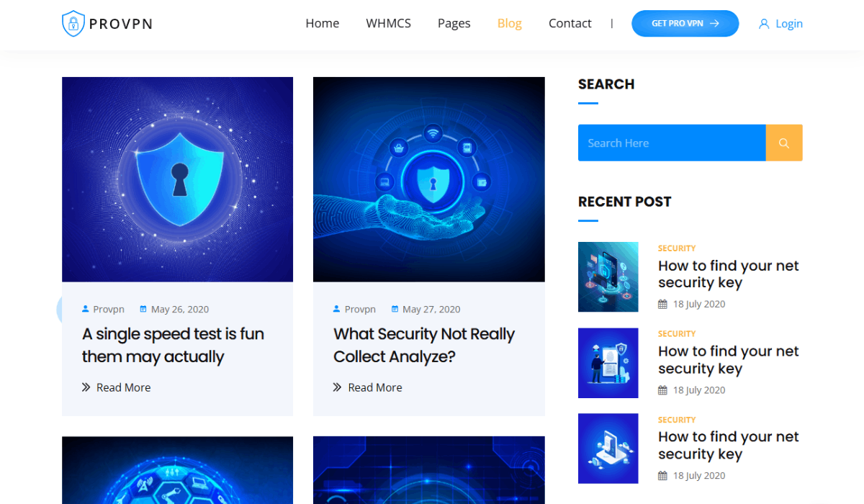Image resolution: width=864 pixels, height=504 pixels.
Task: Click the calendar icon beside May 27, 2020
Action: click(x=395, y=309)
